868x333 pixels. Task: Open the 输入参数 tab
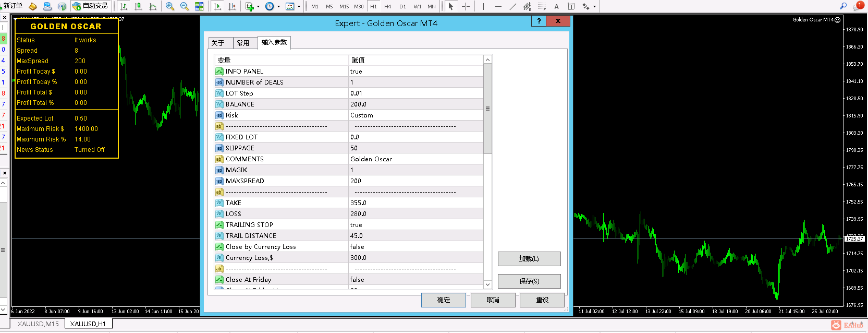[274, 42]
